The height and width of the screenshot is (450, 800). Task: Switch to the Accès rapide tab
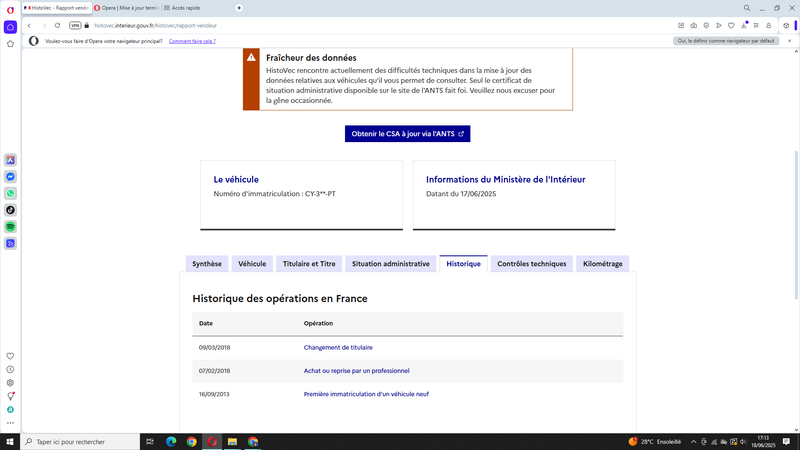click(183, 8)
